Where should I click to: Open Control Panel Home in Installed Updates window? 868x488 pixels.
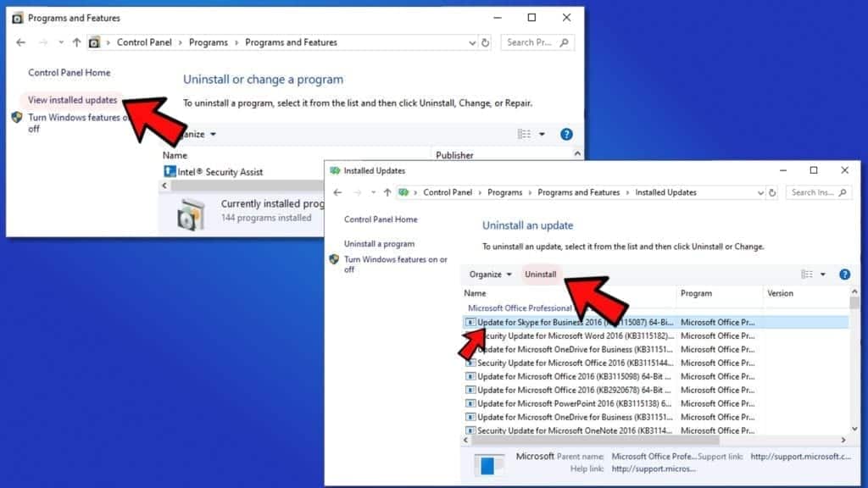(x=381, y=219)
